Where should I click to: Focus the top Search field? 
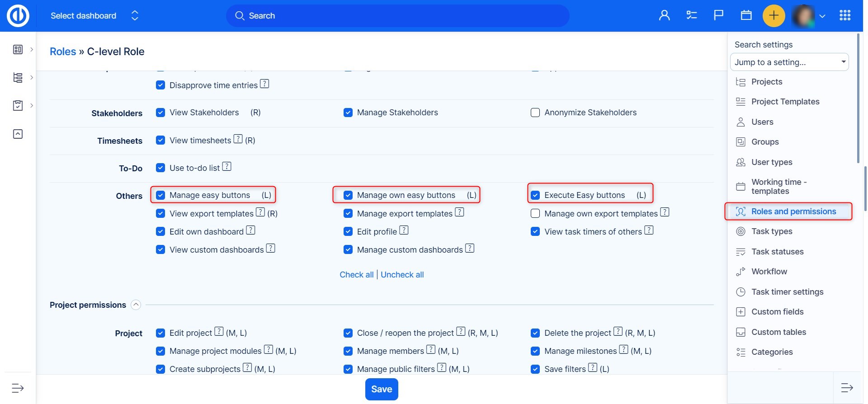[x=398, y=16]
